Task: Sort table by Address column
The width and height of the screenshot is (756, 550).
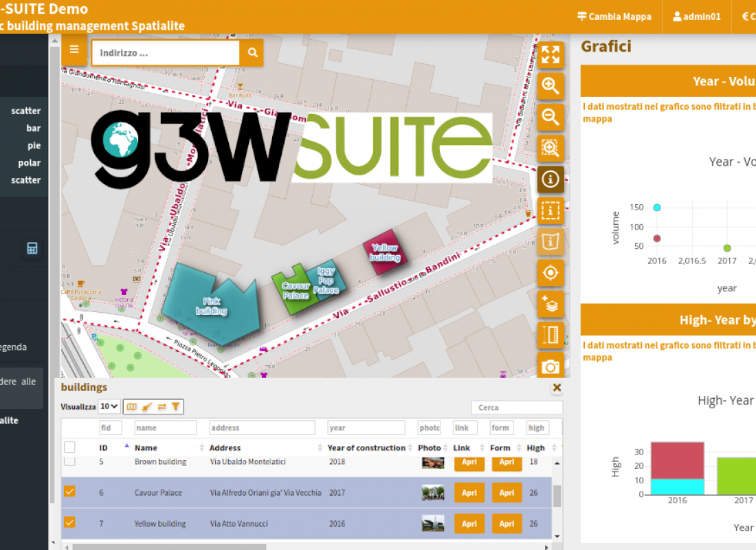Action: coord(265,448)
